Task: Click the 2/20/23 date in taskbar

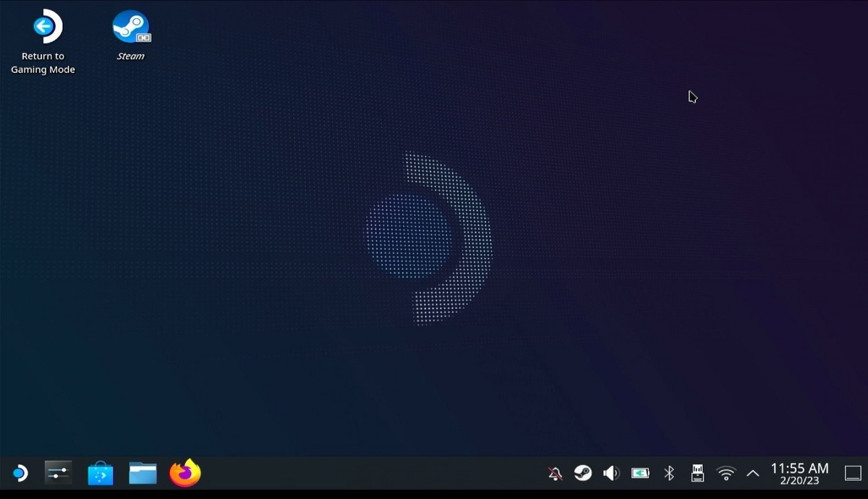Action: click(x=799, y=481)
